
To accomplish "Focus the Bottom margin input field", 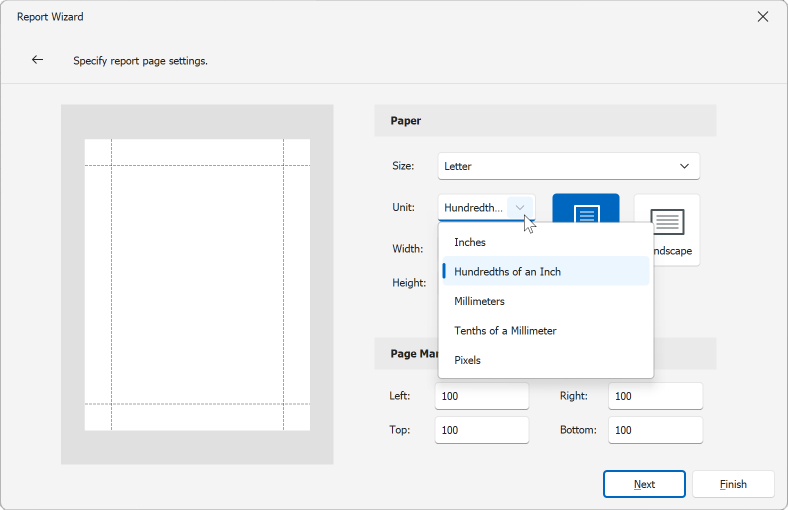I will click(655, 431).
